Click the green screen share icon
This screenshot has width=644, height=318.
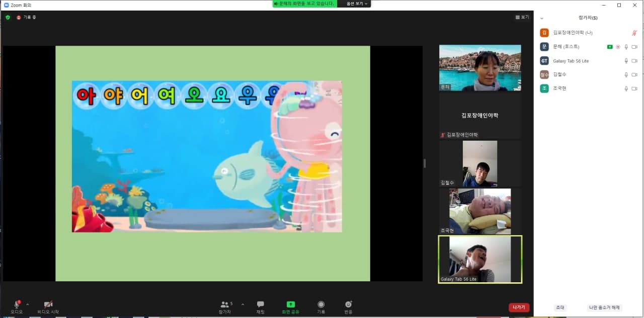(291, 304)
